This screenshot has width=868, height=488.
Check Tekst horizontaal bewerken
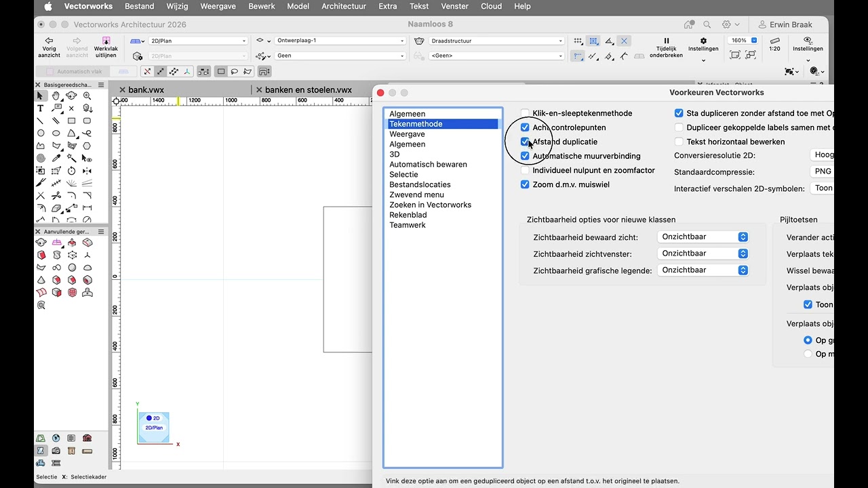pos(679,142)
